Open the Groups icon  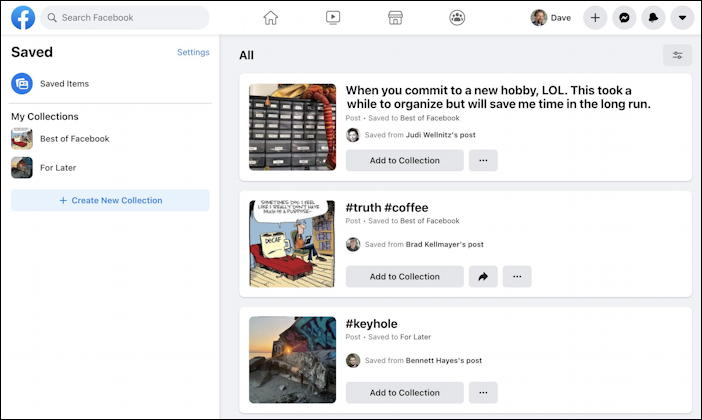(457, 18)
